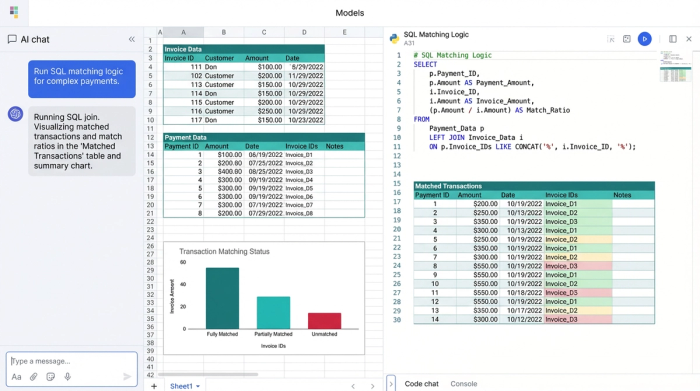Select column E header

pos(344,32)
